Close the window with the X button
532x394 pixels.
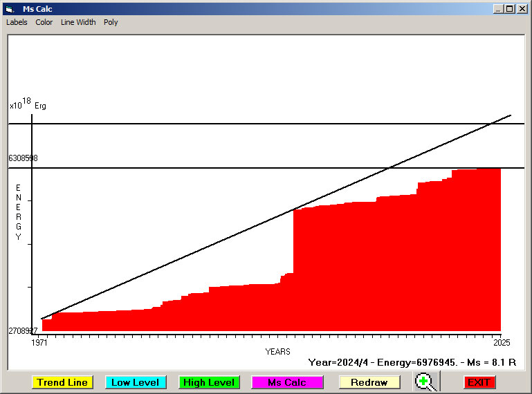[522, 9]
